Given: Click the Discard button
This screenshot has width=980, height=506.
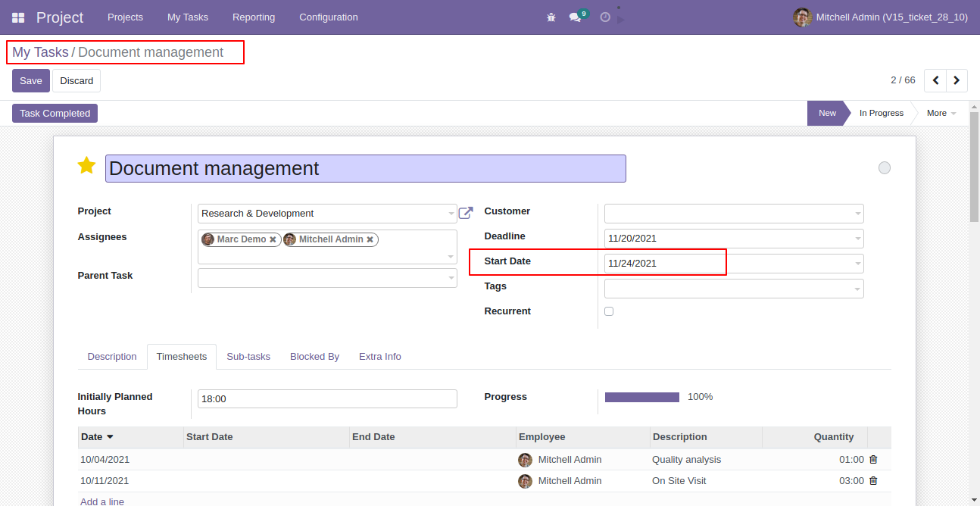Looking at the screenshot, I should [76, 81].
